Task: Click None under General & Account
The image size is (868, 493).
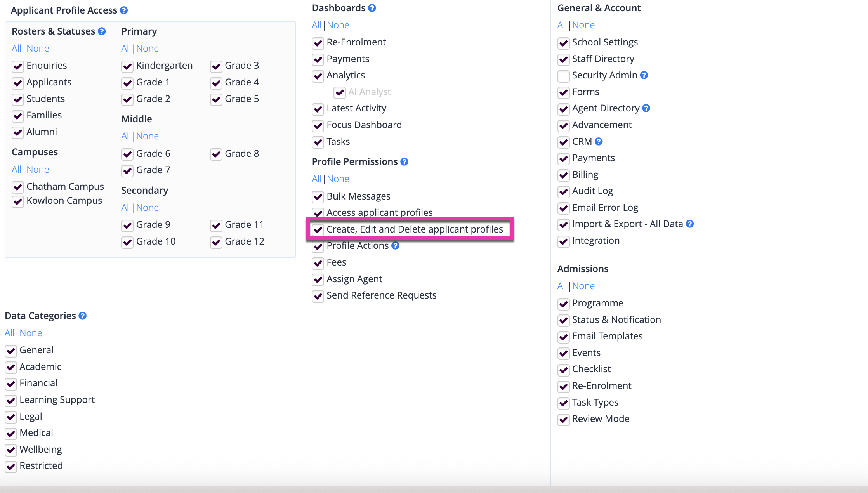Action: [x=583, y=25]
